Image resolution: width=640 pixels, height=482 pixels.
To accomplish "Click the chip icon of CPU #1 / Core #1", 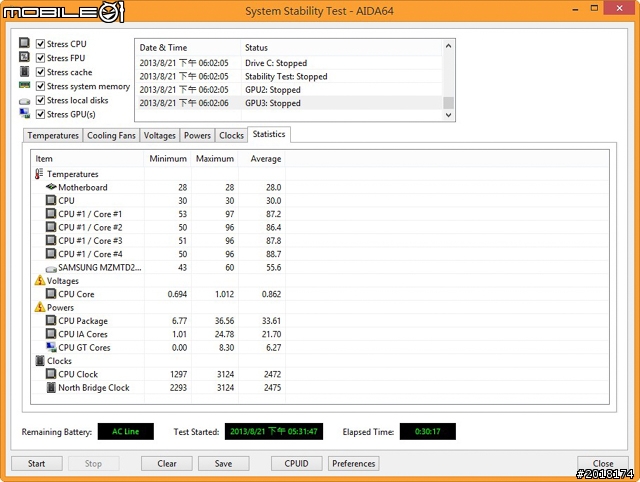I will click(51, 213).
